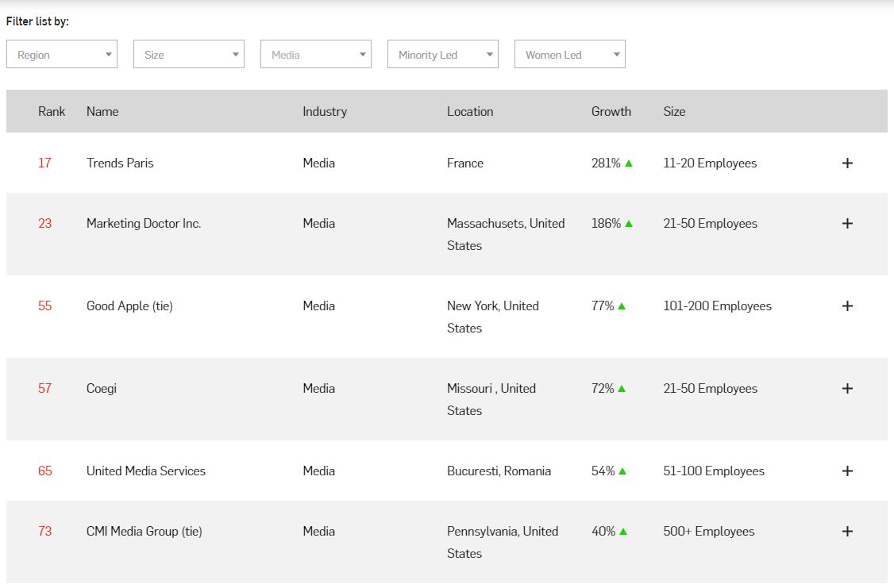The image size is (894, 588).
Task: Click the 281% growth value
Action: [x=606, y=163]
